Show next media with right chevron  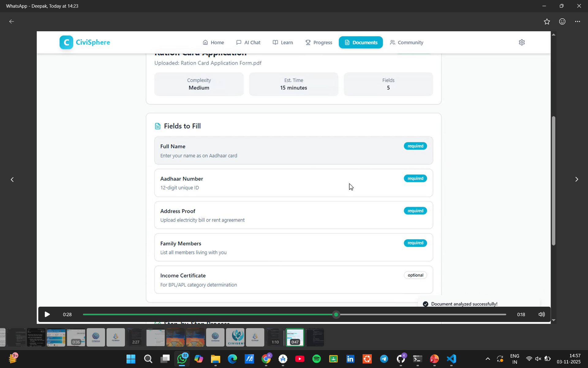click(x=576, y=179)
